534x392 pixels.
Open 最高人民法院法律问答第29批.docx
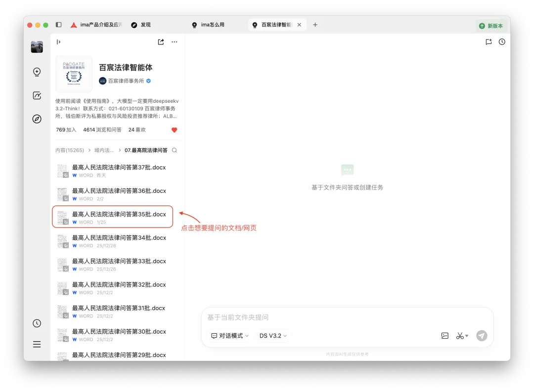coord(117,355)
